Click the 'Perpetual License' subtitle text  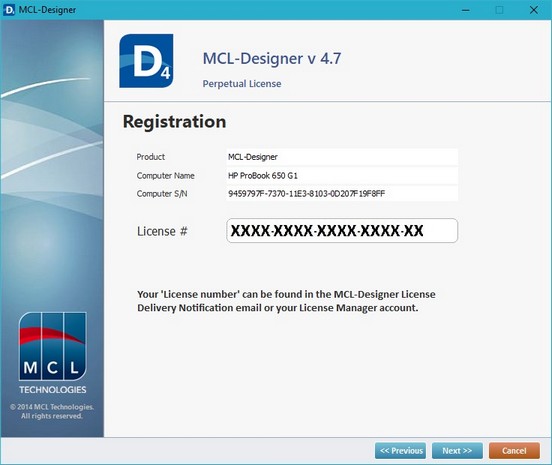coord(242,84)
